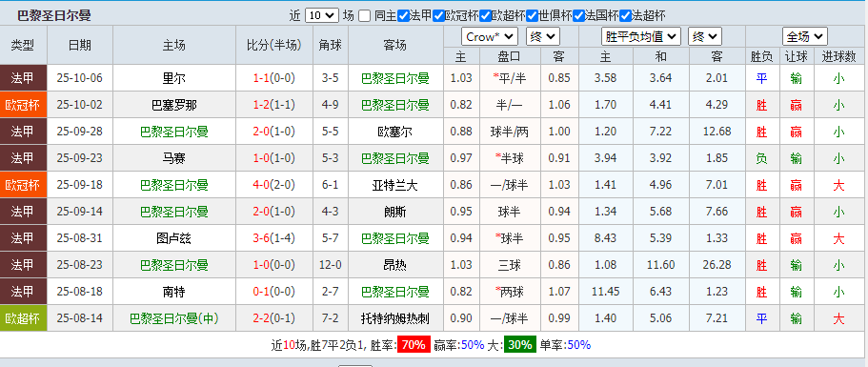868x367 pixels.
Task: Click the 单率 50% value in the summary
Action: pyautogui.click(x=579, y=345)
